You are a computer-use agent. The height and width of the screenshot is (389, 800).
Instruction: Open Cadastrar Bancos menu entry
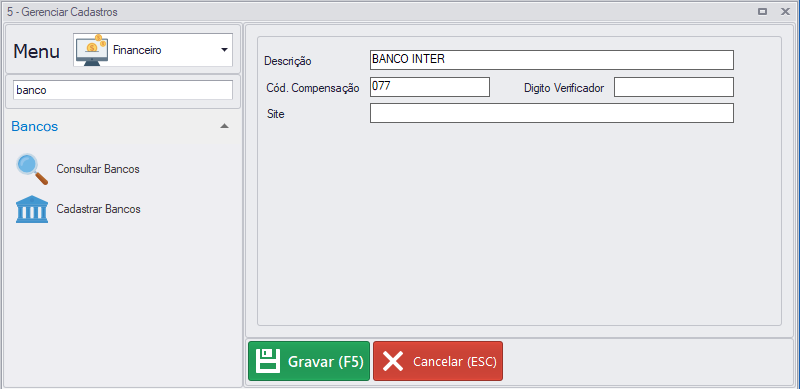(98, 209)
